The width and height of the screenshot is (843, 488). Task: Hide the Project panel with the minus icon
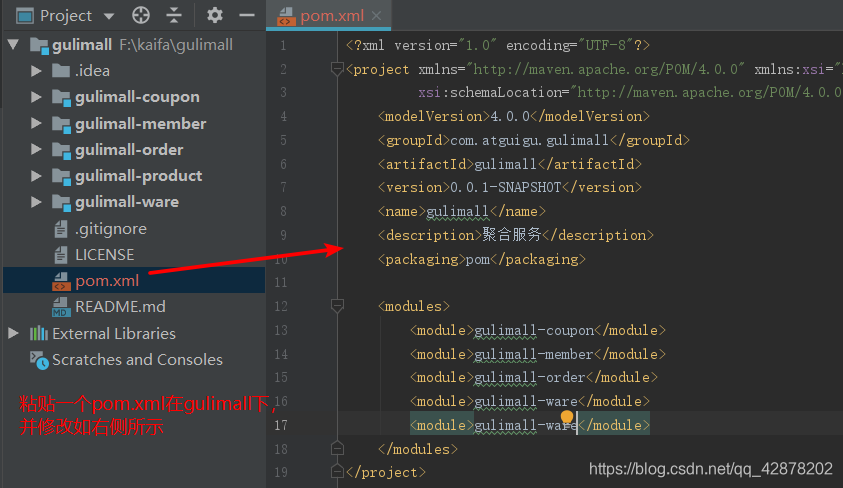coord(247,16)
